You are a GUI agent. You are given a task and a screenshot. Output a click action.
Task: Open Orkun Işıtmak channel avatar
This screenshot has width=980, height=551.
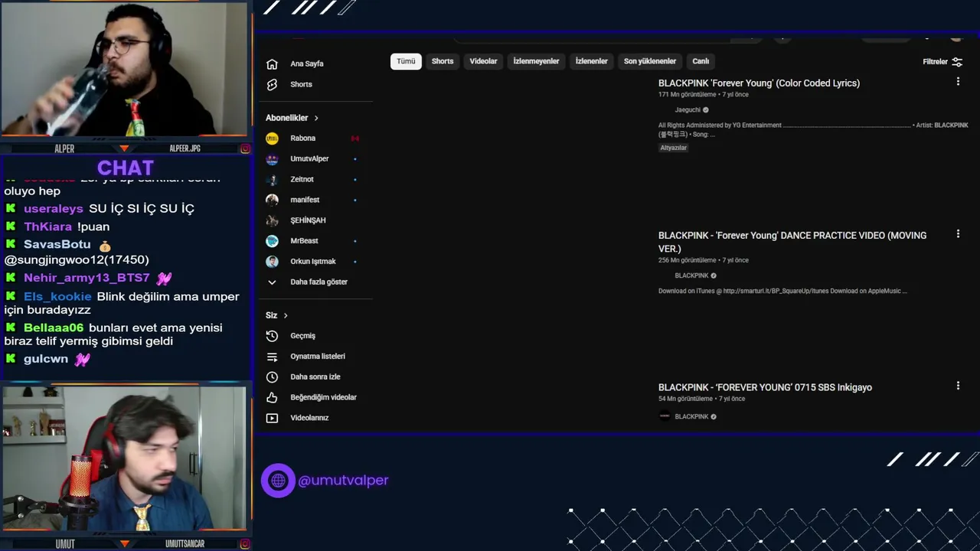coord(272,262)
